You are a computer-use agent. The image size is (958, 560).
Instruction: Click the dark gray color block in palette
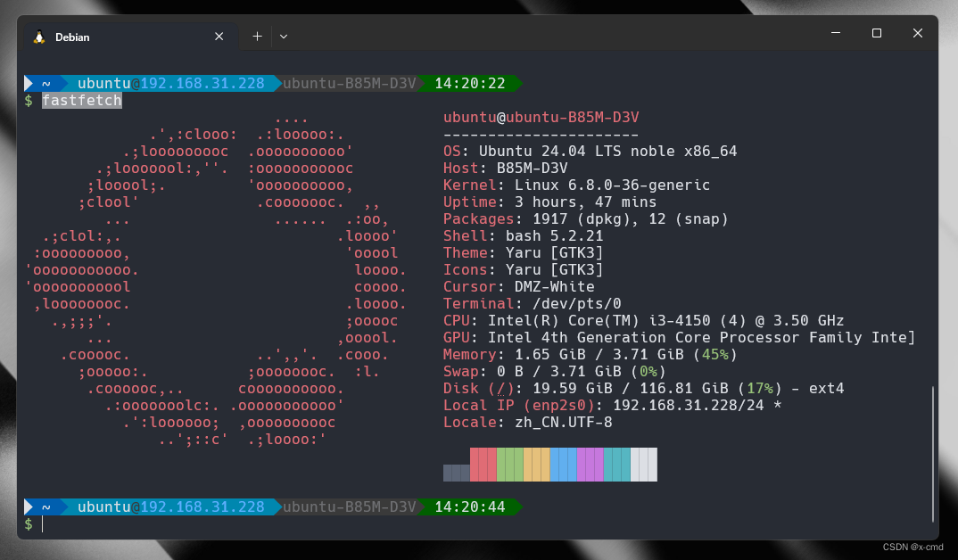click(457, 473)
